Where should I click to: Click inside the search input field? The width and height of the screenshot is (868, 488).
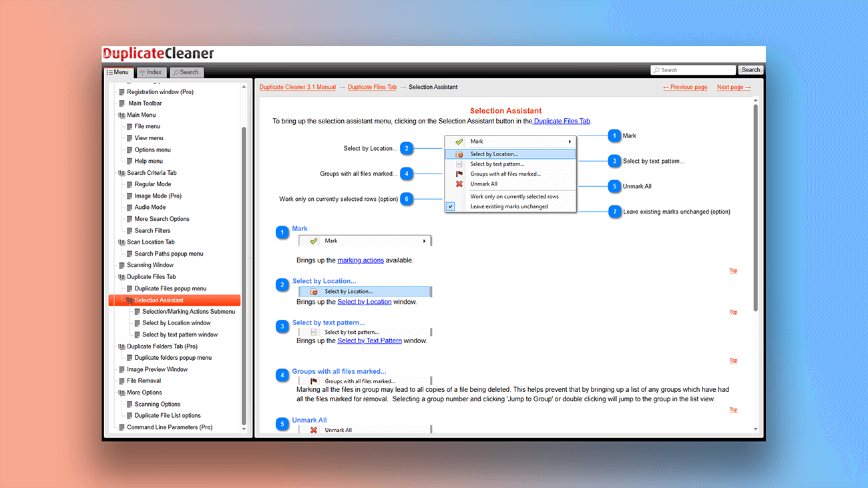[692, 69]
